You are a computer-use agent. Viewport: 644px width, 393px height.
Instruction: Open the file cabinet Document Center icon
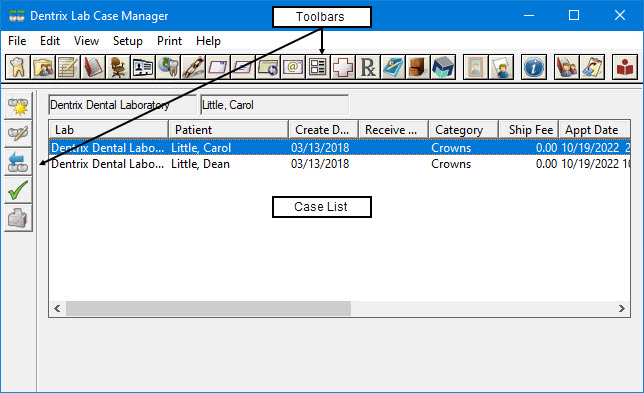pos(418,67)
